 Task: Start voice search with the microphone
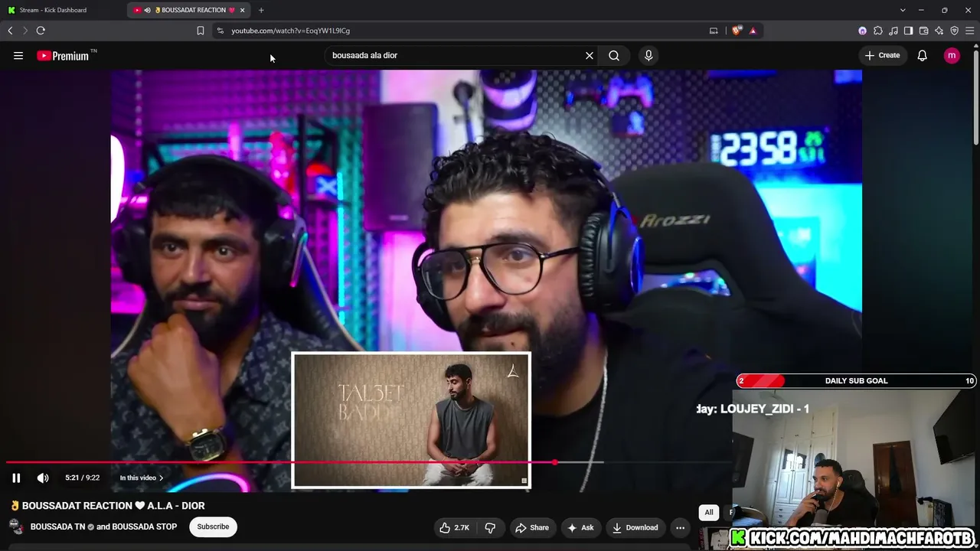point(648,55)
